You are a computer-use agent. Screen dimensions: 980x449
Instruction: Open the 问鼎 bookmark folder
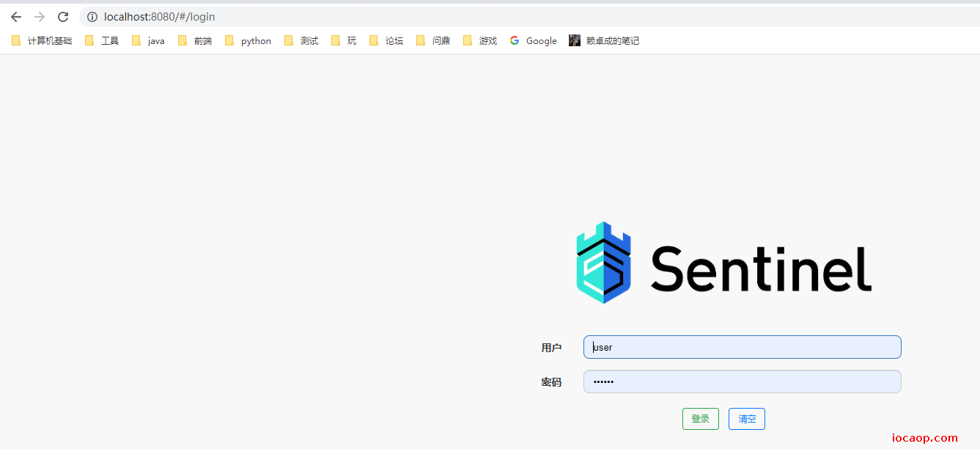433,41
